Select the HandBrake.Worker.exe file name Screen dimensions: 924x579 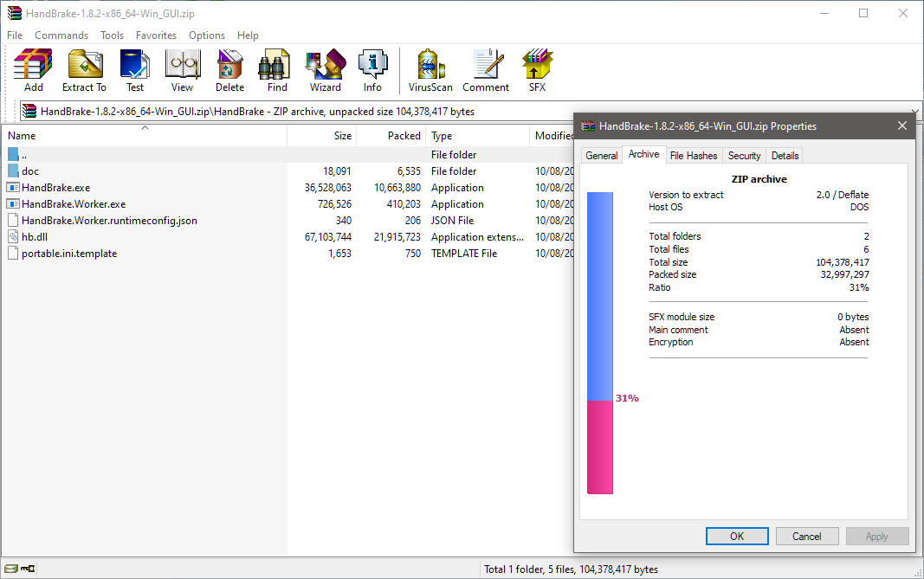pos(74,204)
